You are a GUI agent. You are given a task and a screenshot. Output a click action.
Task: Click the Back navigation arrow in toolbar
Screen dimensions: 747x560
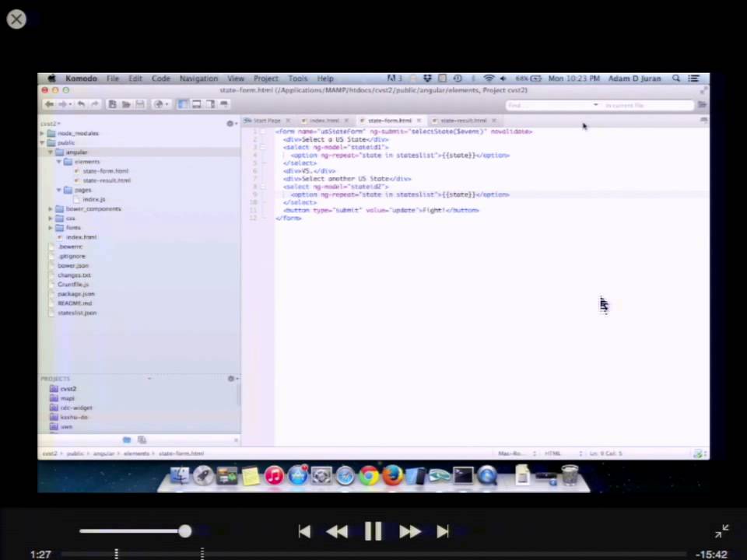(x=49, y=104)
